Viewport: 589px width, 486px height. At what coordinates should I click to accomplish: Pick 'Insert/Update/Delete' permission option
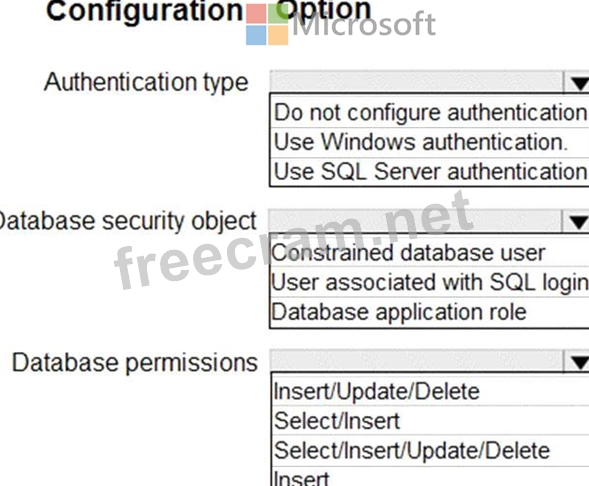coord(430,391)
